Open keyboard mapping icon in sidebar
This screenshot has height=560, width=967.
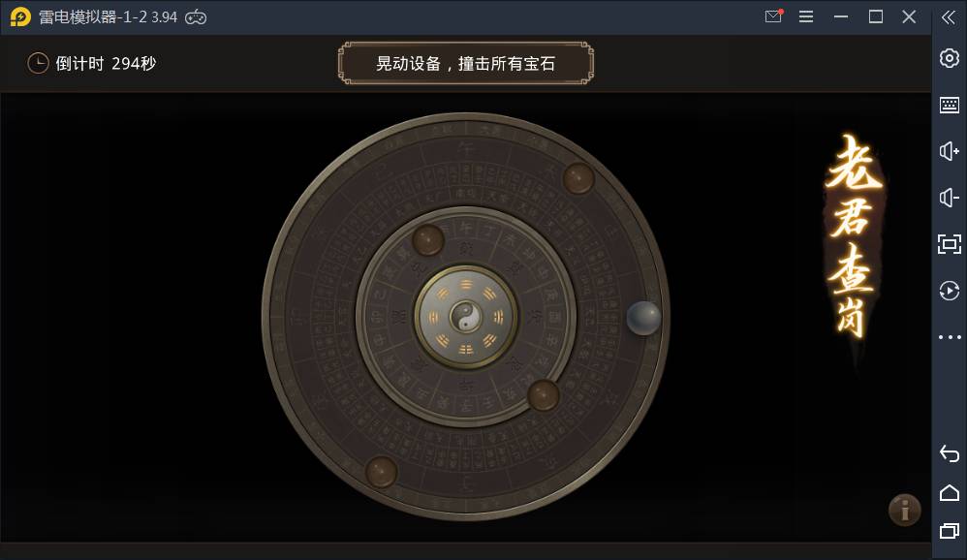click(950, 105)
